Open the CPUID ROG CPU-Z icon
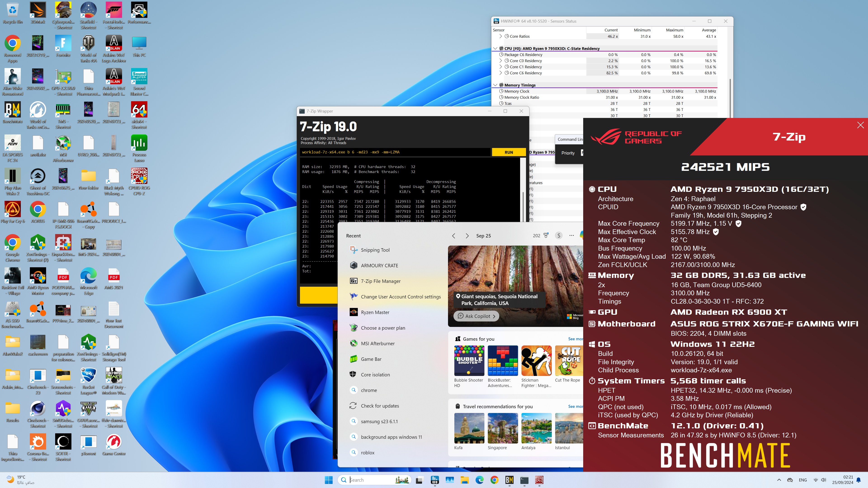The width and height of the screenshot is (868, 488). click(139, 182)
